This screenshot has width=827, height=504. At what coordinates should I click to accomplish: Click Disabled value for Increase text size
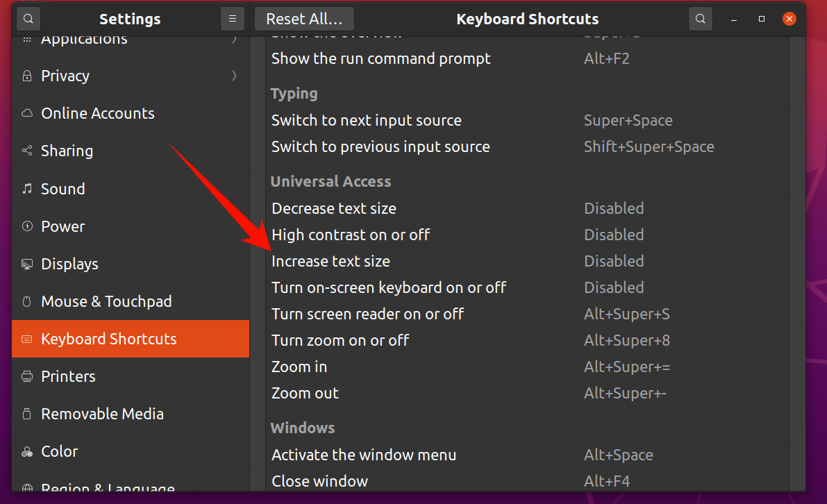614,261
